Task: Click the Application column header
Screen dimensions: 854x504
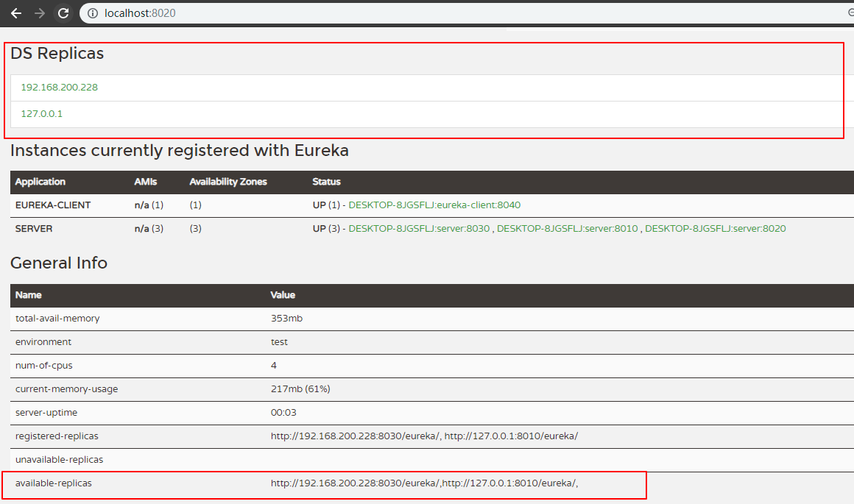Action: [40, 182]
